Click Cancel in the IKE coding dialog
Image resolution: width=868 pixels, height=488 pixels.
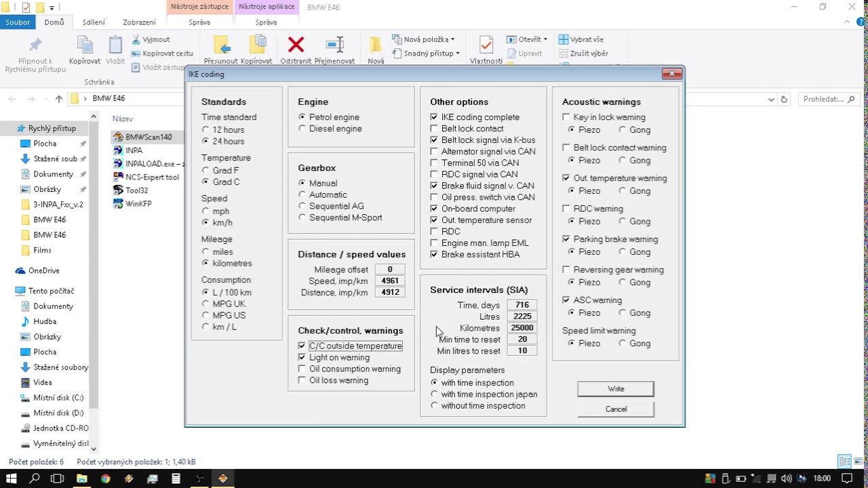pos(616,409)
